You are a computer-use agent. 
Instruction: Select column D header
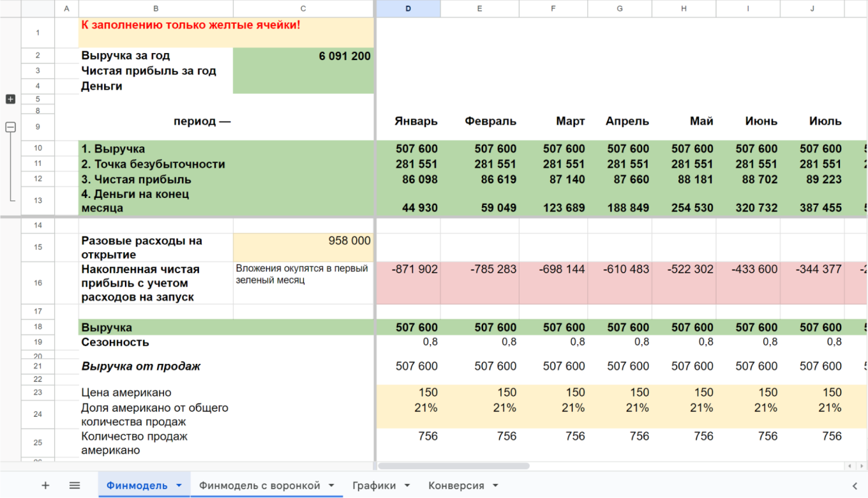click(408, 8)
